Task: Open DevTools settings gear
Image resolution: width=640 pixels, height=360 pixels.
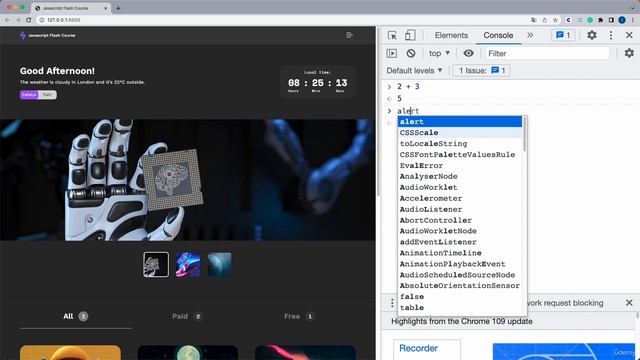Action: 592,36
